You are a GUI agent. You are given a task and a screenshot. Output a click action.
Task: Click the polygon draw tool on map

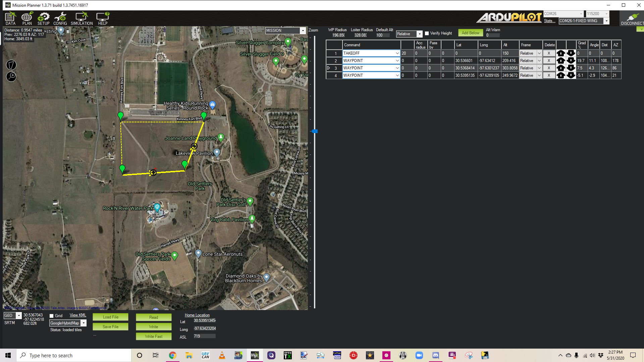[x=11, y=65]
